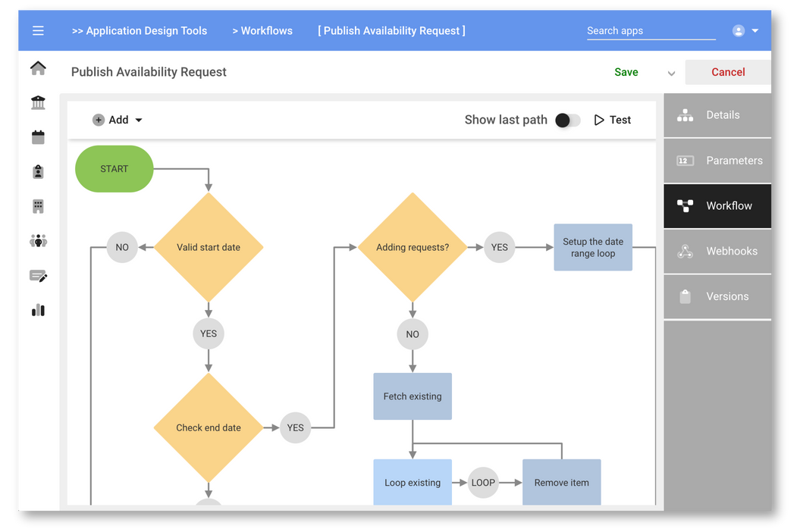Open the bank building sidebar icon
Screen dimensions: 800x532
point(38,103)
